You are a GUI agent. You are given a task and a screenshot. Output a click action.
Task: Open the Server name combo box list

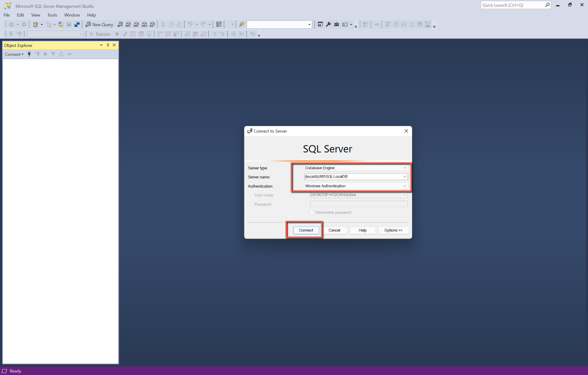coord(405,177)
